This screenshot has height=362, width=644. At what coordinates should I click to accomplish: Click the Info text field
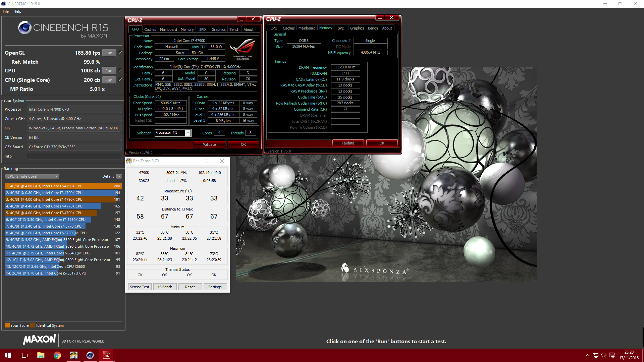74,156
